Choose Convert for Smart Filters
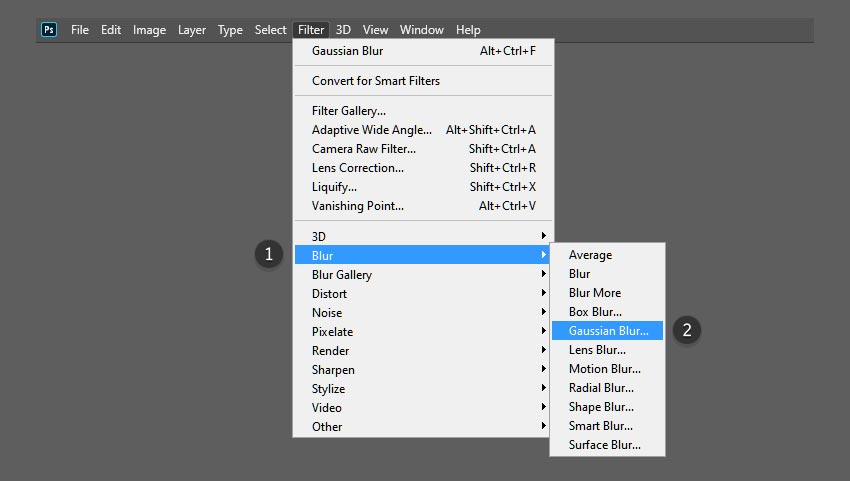 coord(375,81)
